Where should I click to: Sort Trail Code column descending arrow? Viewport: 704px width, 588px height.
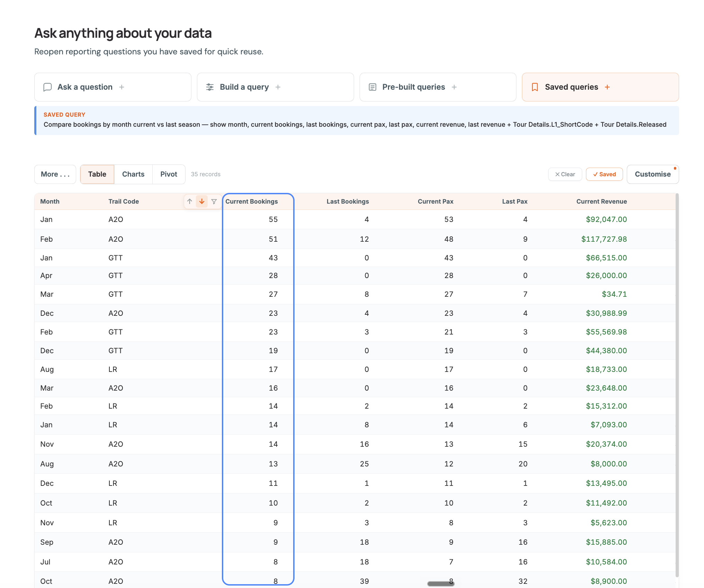tap(202, 202)
